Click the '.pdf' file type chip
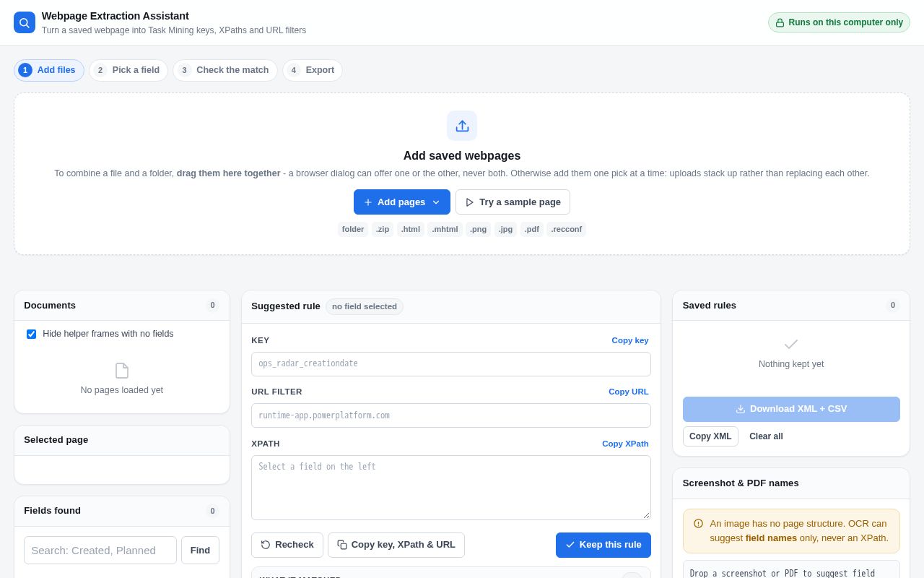 (532, 229)
